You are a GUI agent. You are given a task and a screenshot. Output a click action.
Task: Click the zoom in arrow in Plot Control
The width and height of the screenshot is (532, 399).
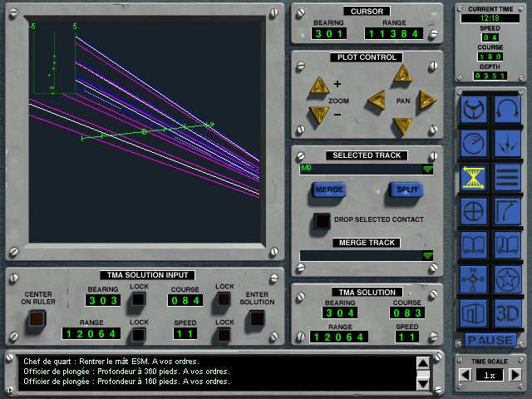click(318, 86)
